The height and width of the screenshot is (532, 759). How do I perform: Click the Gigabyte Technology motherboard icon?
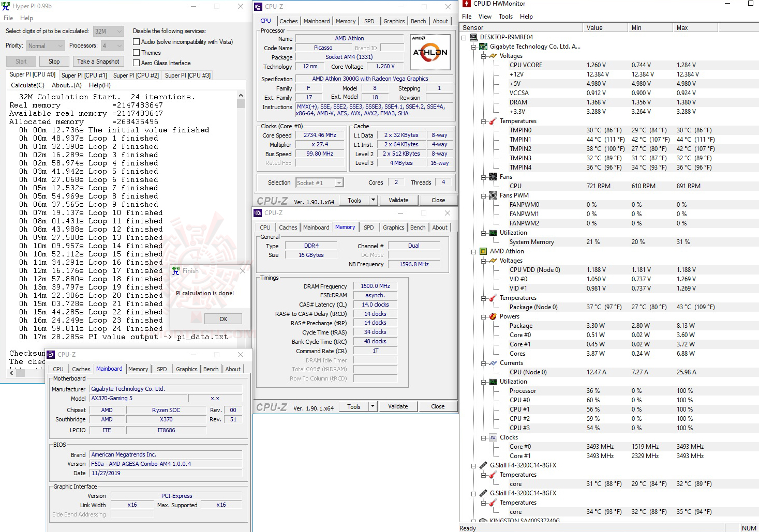483,47
